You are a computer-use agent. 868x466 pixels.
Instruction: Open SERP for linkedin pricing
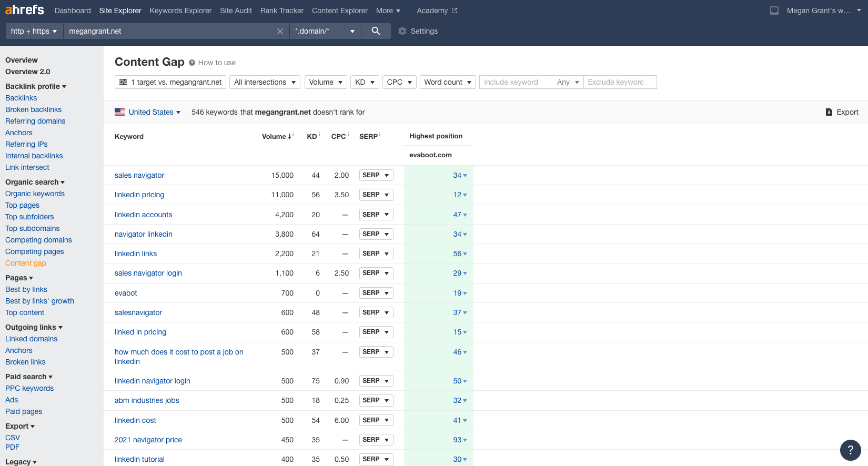tap(376, 195)
